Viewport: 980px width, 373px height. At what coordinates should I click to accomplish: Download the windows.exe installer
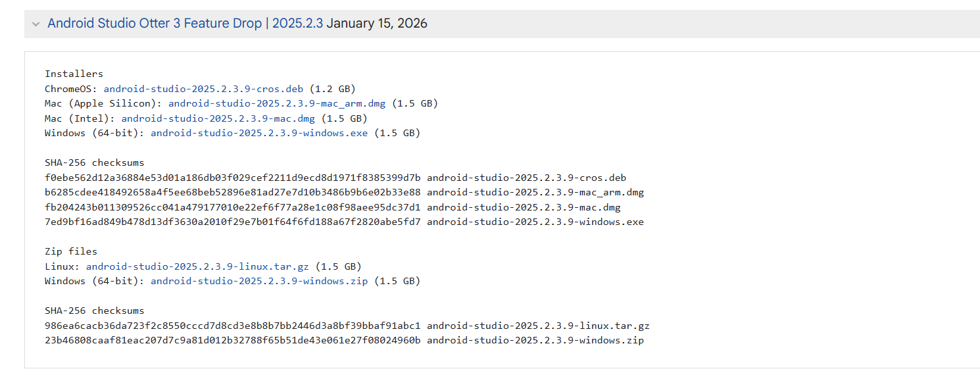[260, 133]
